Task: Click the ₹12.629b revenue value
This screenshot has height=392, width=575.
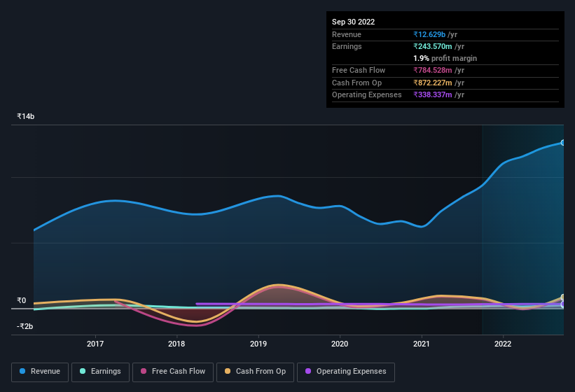Action: [429, 34]
